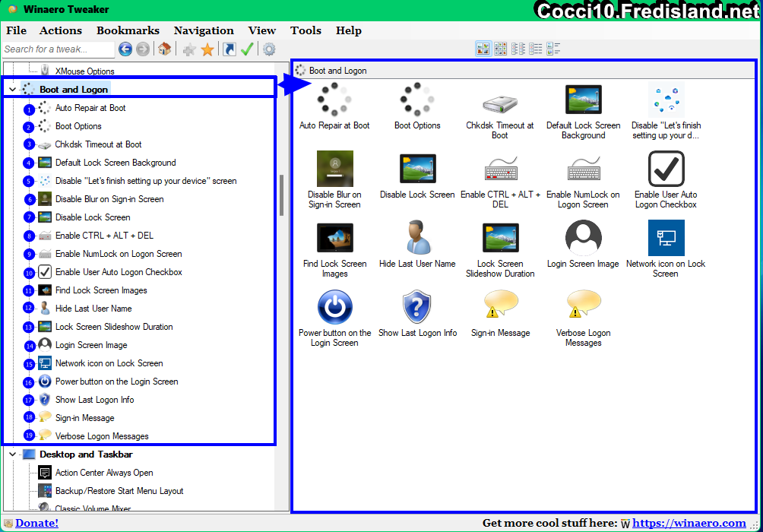This screenshot has height=532, width=763.
Task: Open the Bookmarks menu
Action: 128,30
